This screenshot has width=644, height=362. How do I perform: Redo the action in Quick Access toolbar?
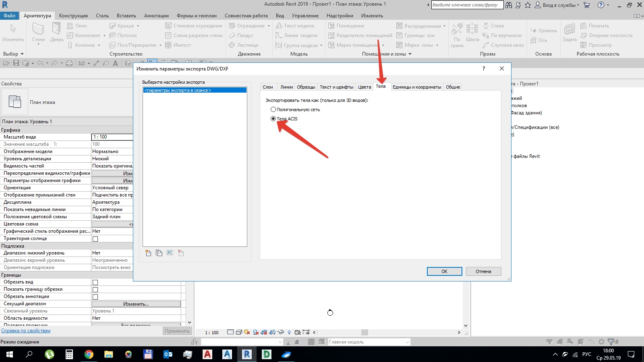[54, 63]
